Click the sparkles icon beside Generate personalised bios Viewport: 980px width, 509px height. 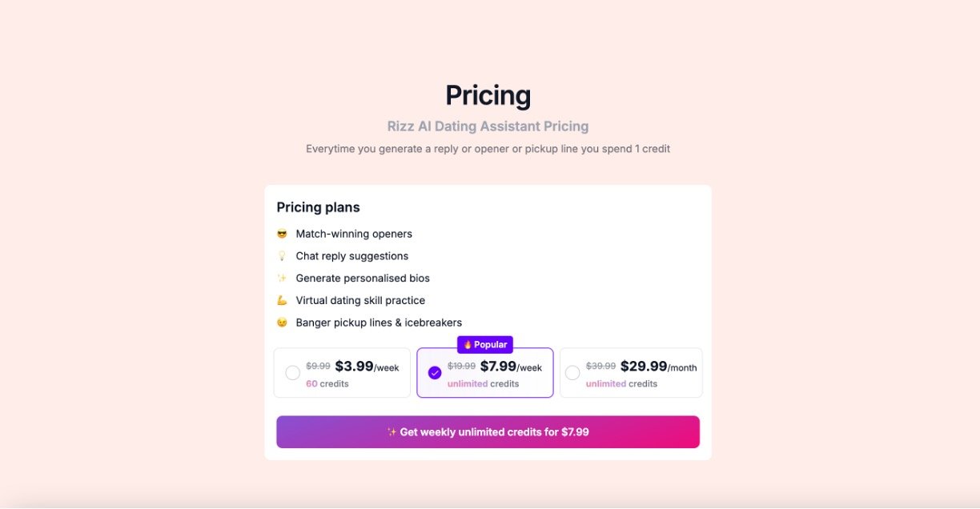[x=282, y=279]
